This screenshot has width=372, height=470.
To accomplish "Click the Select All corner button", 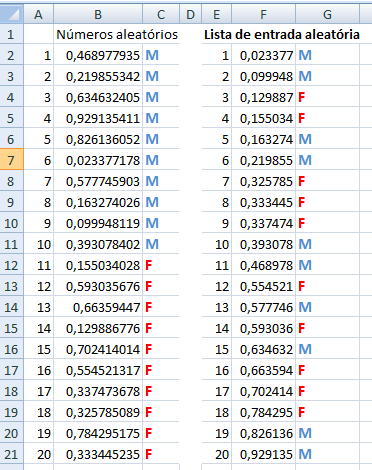I will (12, 14).
